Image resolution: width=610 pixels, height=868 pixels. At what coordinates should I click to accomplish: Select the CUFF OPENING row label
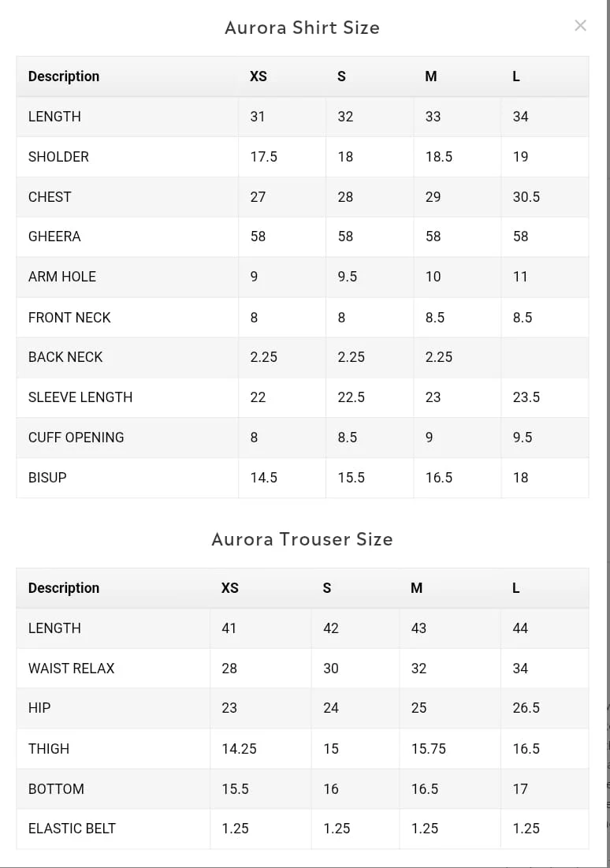76,438
